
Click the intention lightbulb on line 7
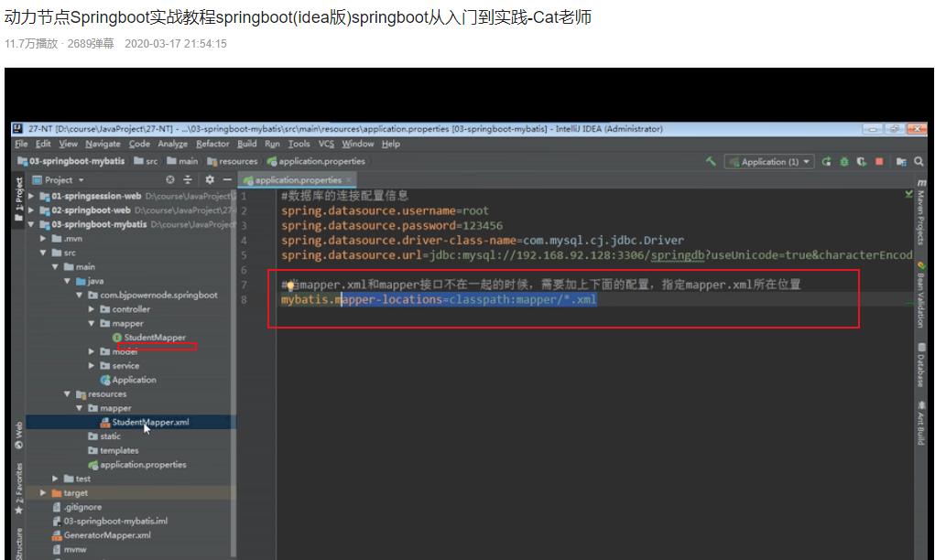click(x=289, y=286)
